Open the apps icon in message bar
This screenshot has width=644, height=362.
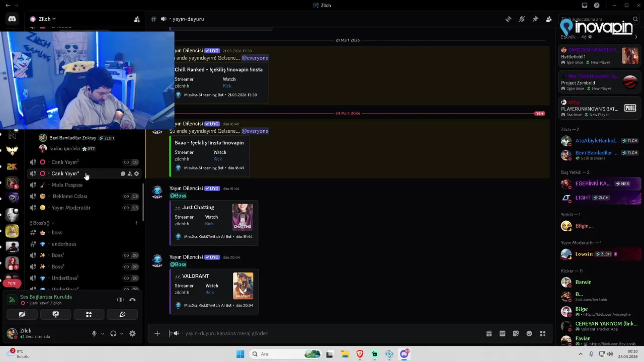point(542,333)
